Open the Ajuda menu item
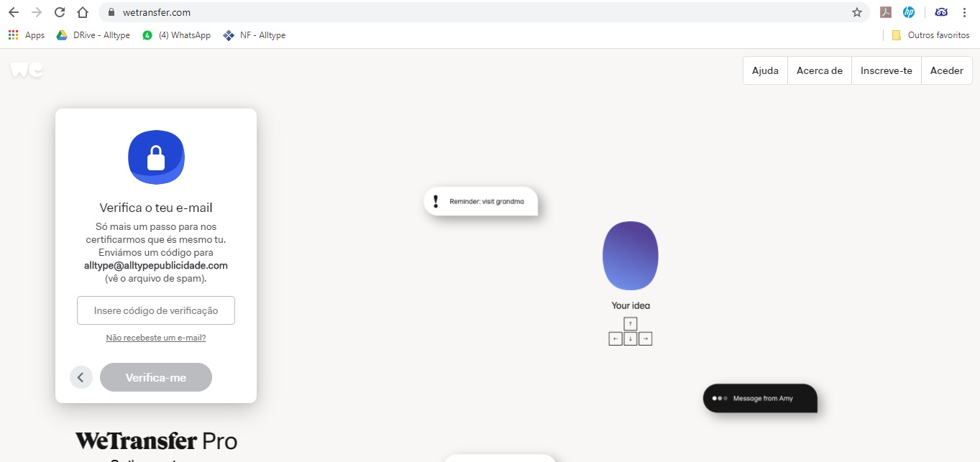 tap(765, 71)
